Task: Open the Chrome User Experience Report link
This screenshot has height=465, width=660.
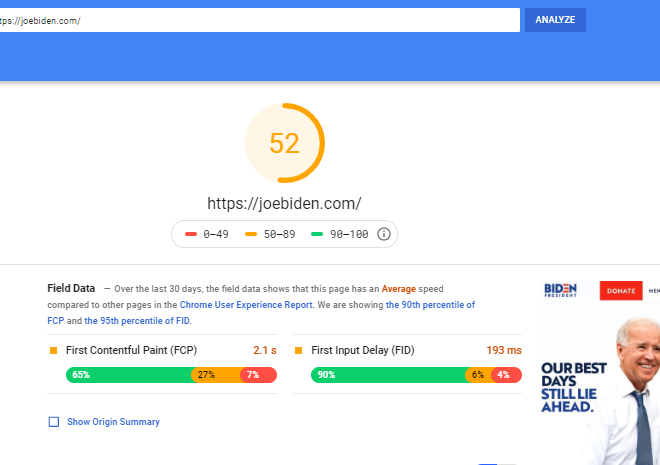Action: [246, 305]
